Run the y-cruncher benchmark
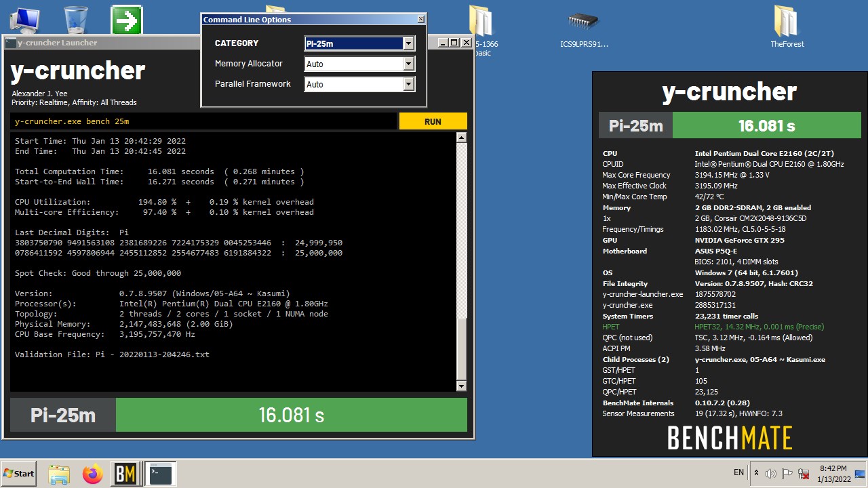The height and width of the screenshot is (488, 868). (433, 121)
